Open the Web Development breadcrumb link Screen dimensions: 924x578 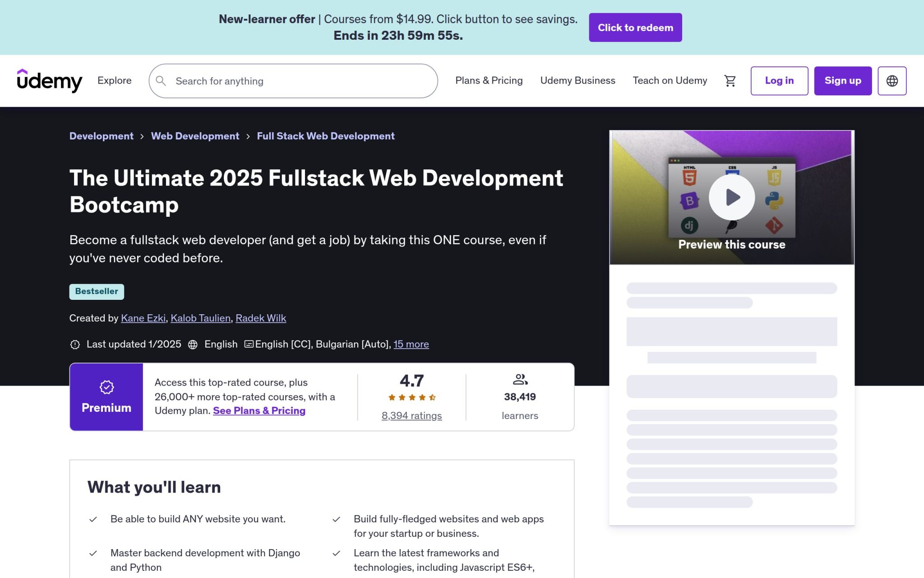click(195, 136)
